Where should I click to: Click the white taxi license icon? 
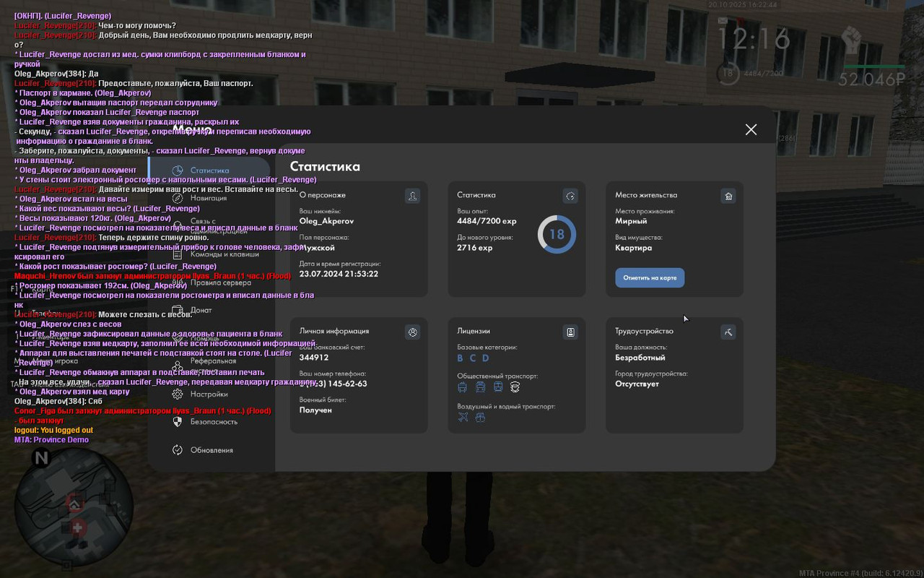pyautogui.click(x=515, y=388)
